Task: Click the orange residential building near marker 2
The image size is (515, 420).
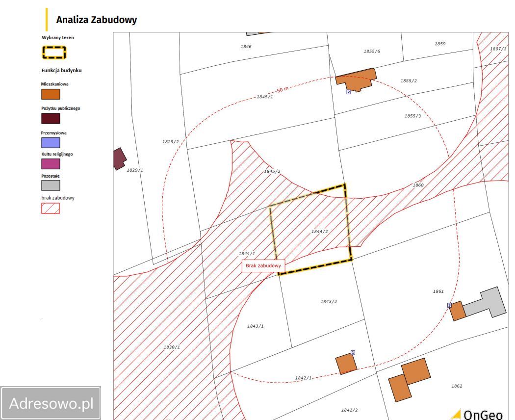Action: (356, 79)
